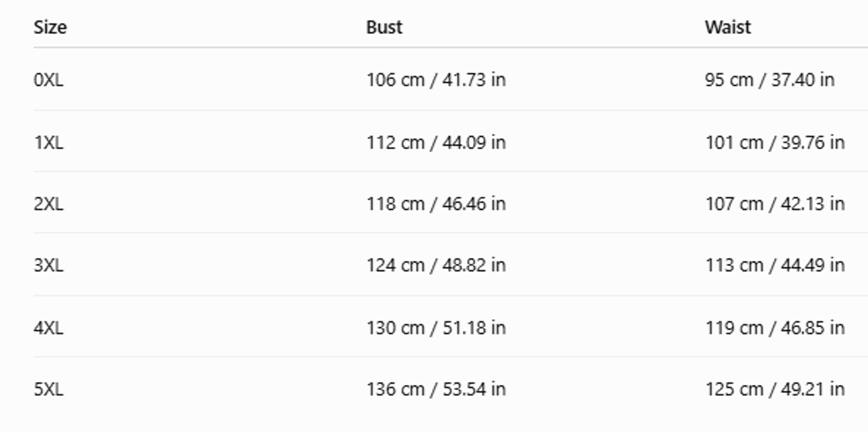This screenshot has height=432, width=868.
Task: Click waist value 95 cm / 37.40 in
Action: (770, 80)
